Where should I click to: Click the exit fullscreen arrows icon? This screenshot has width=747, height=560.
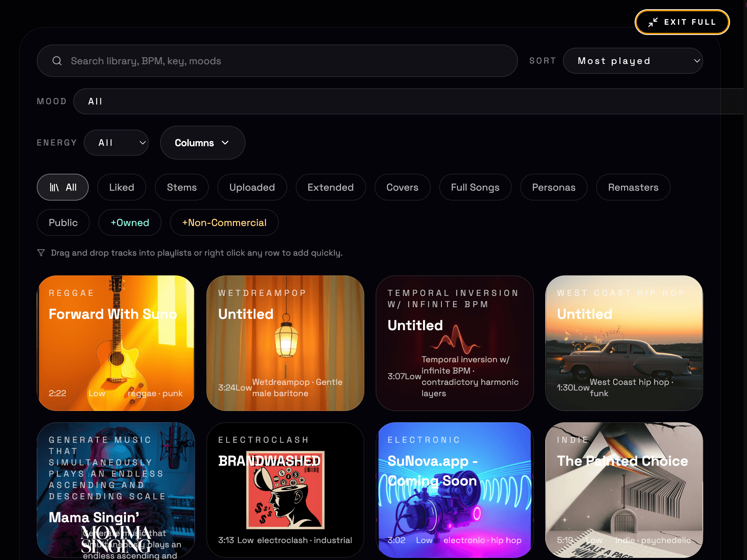point(653,22)
